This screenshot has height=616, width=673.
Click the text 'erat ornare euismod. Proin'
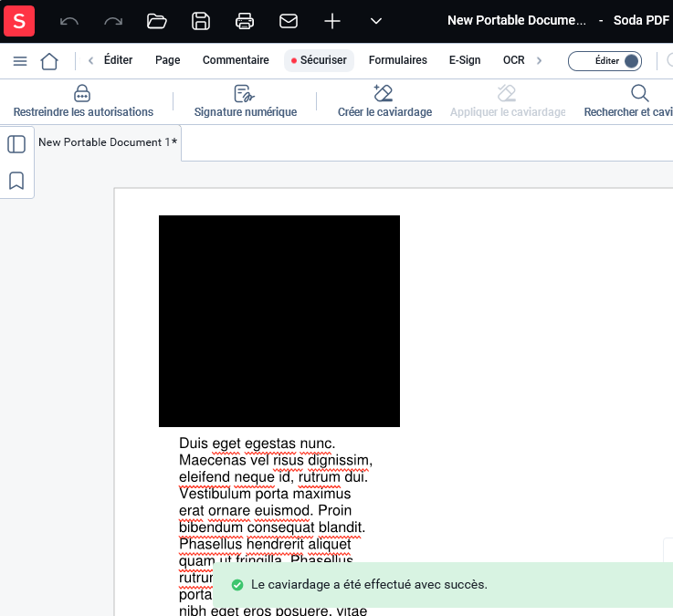(x=265, y=510)
